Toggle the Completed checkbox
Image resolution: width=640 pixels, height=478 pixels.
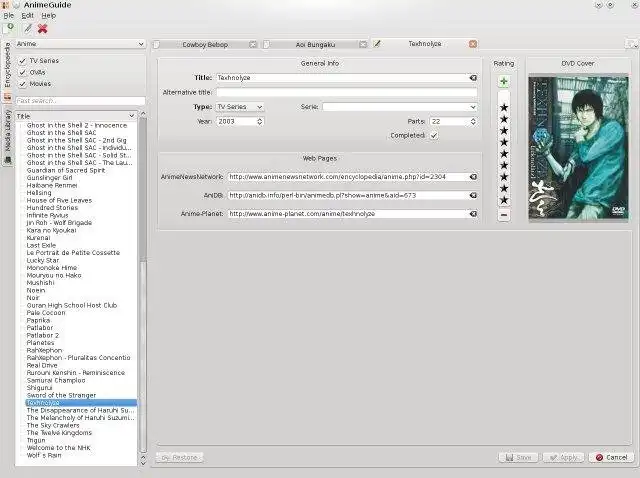[x=433, y=135]
